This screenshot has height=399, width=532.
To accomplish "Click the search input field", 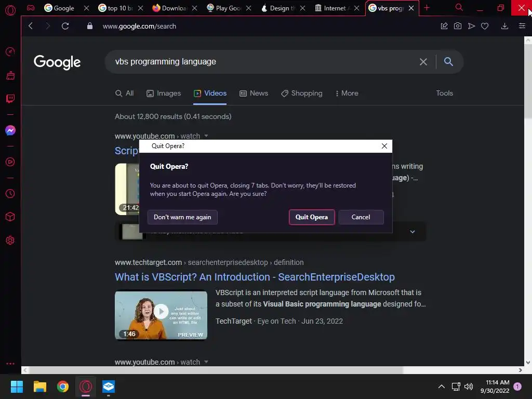I will (x=264, y=62).
